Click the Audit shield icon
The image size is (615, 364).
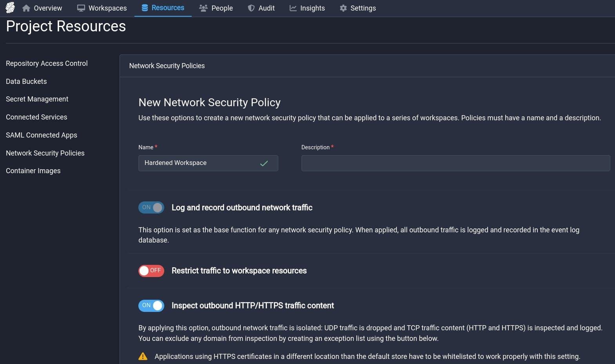[x=251, y=8]
